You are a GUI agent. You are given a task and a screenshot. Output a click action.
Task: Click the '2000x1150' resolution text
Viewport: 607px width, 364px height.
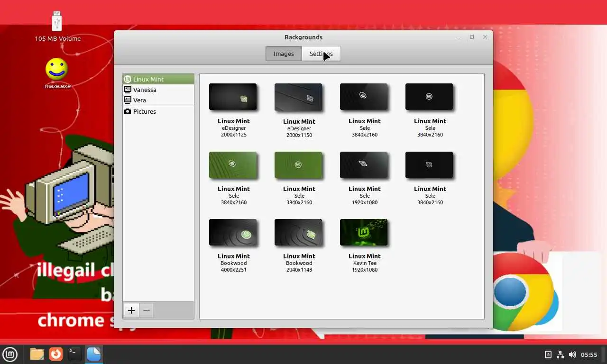[x=299, y=135]
